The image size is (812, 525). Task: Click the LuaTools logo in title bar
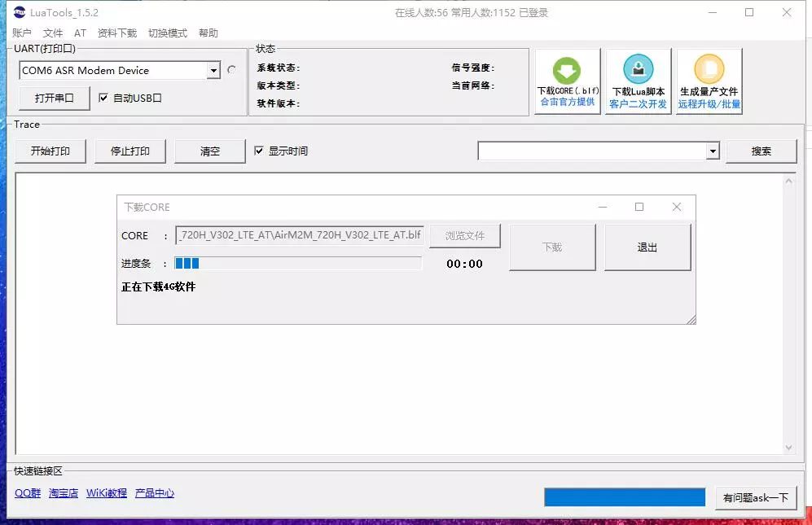20,12
